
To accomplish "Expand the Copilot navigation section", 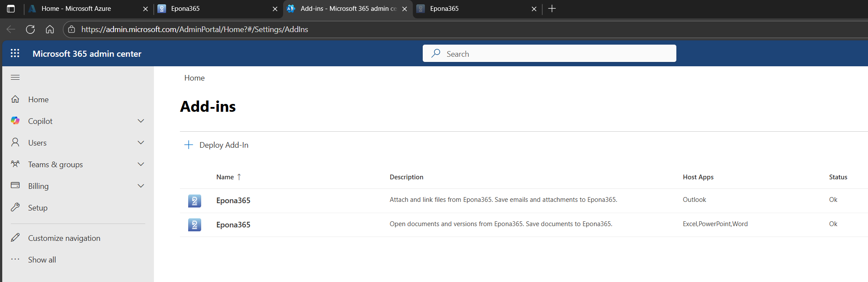I will coord(140,121).
